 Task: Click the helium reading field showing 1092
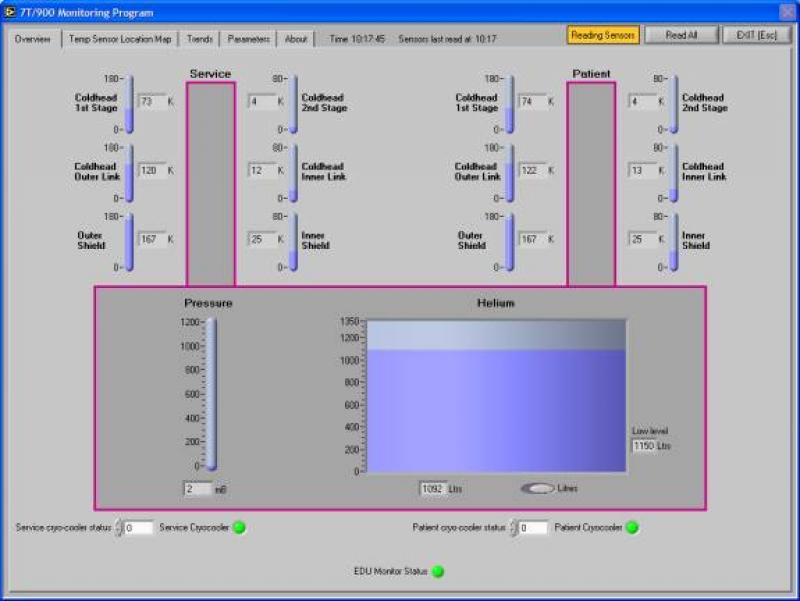pyautogui.click(x=433, y=489)
